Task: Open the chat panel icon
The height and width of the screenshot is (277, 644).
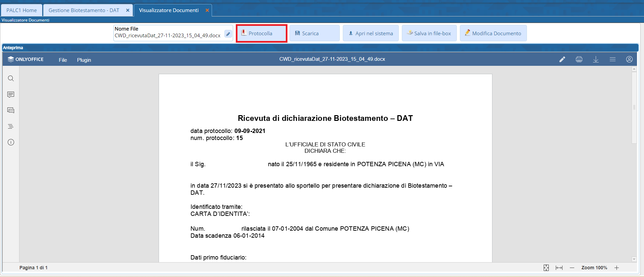Action: 11,110
